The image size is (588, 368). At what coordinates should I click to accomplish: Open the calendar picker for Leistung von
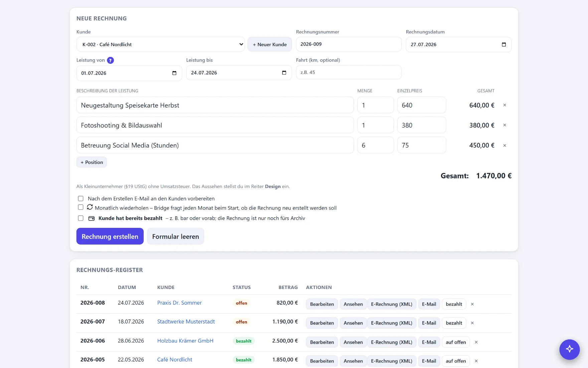(x=174, y=73)
